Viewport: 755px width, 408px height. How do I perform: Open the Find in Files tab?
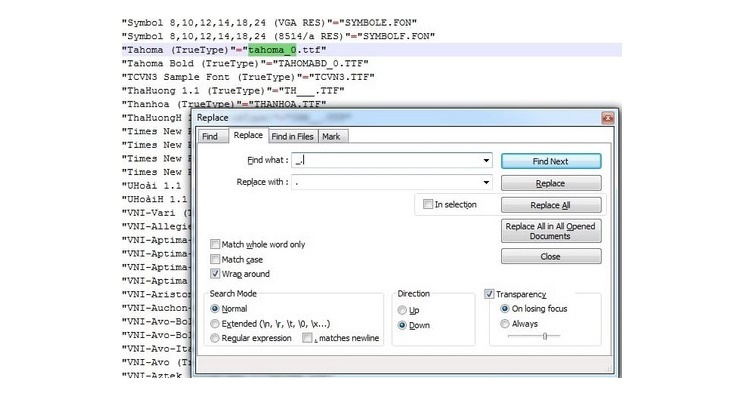tap(292, 136)
